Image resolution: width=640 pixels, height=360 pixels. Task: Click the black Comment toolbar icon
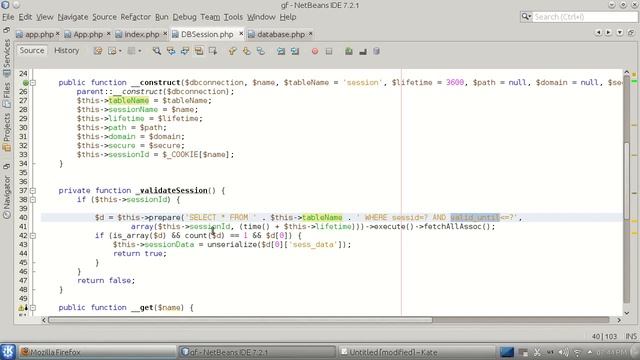click(362, 51)
